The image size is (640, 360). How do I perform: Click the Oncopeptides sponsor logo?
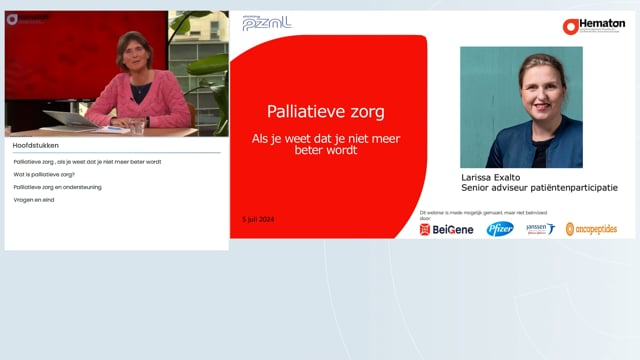[x=591, y=229]
